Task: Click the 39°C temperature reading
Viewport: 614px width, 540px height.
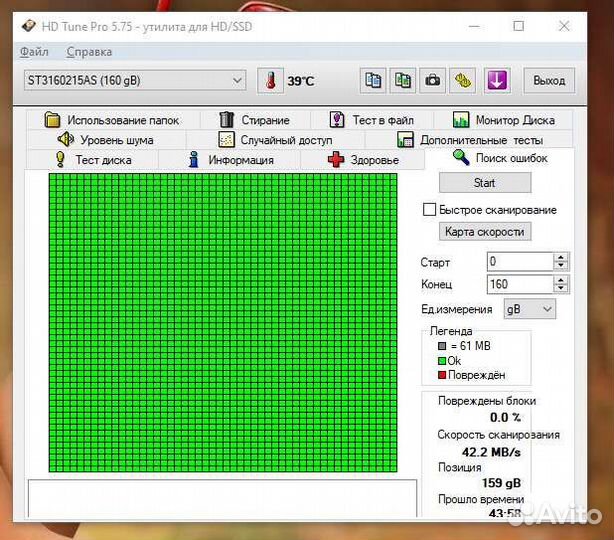Action: tap(301, 81)
